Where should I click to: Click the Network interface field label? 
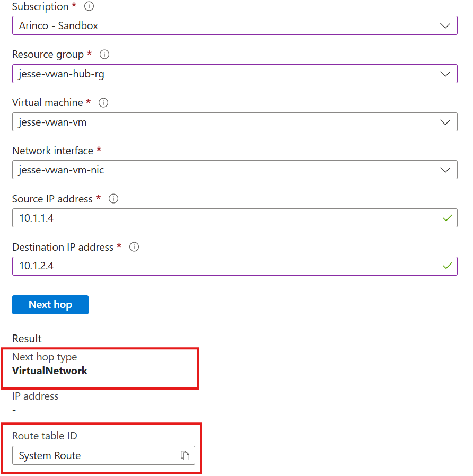coord(52,151)
